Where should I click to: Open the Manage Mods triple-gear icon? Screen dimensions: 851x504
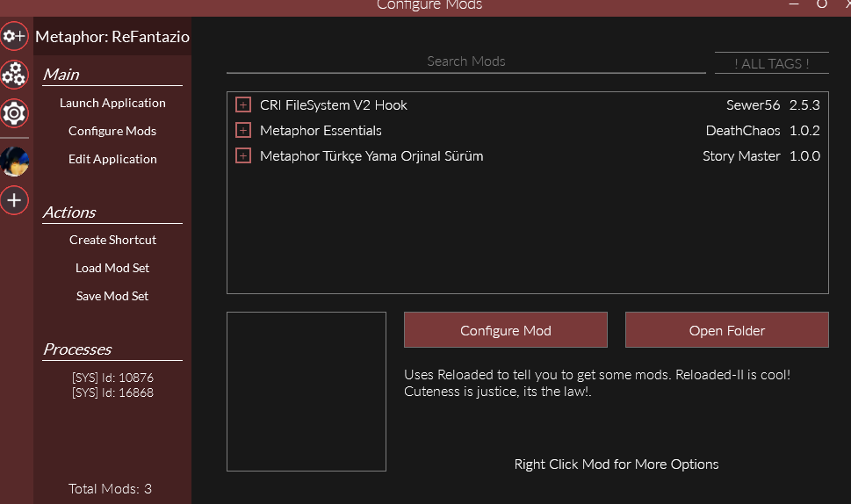click(x=14, y=75)
